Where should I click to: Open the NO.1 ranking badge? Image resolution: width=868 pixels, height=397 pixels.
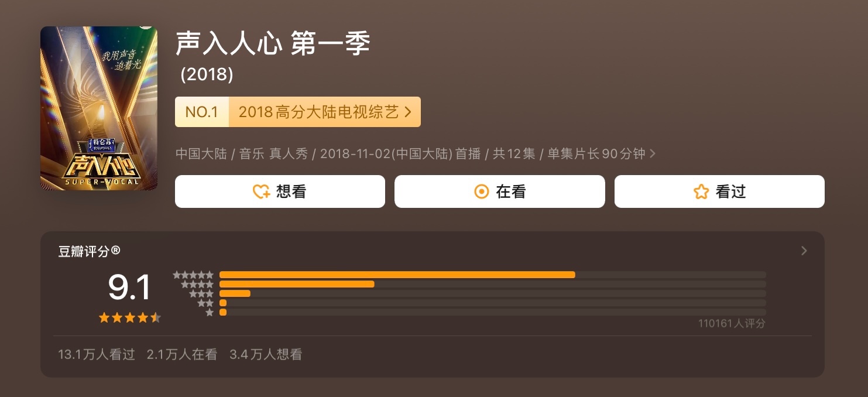point(202,112)
